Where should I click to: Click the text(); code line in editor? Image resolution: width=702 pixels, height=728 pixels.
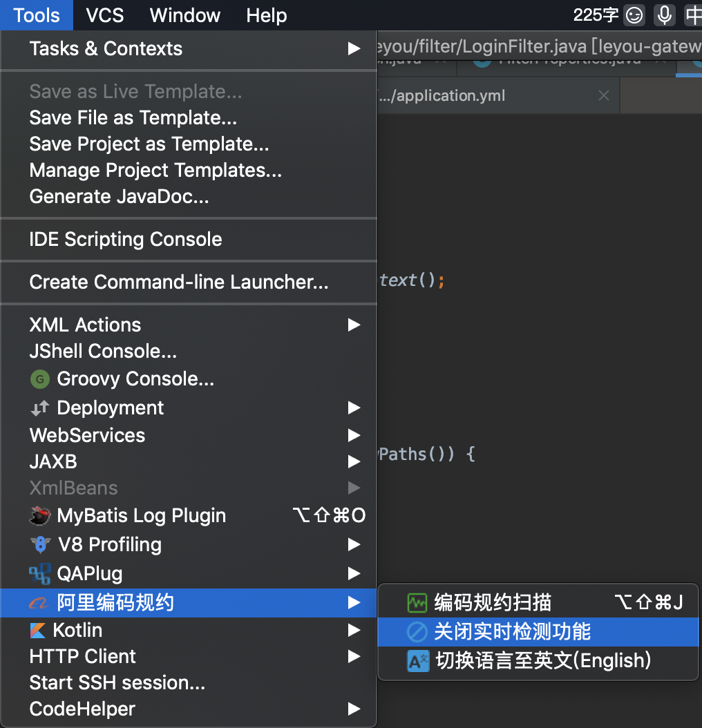(x=412, y=280)
